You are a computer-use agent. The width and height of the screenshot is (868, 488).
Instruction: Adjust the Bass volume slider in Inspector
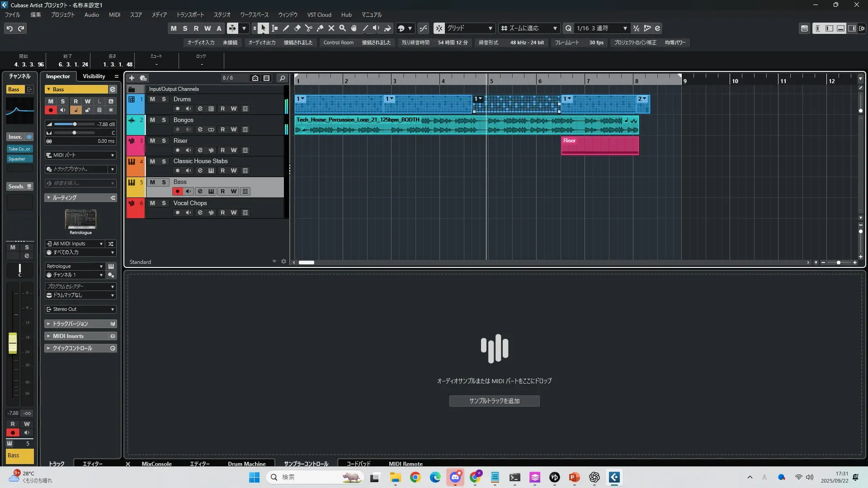75,124
